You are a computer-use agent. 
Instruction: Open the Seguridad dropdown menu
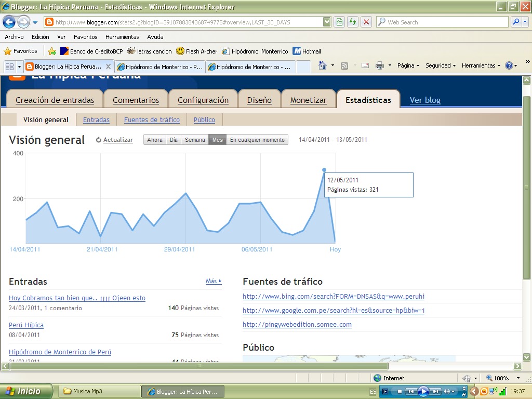(441, 65)
